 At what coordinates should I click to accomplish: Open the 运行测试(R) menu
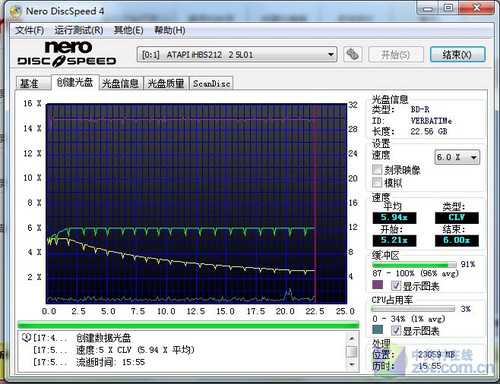[x=79, y=30]
